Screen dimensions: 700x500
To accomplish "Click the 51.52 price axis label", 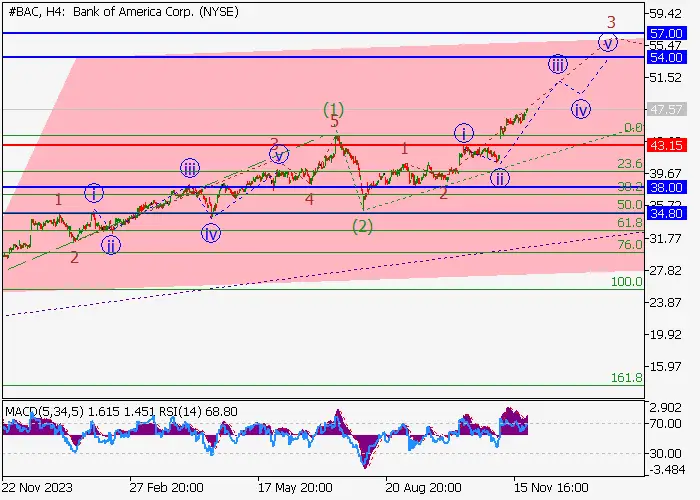I will [665, 78].
